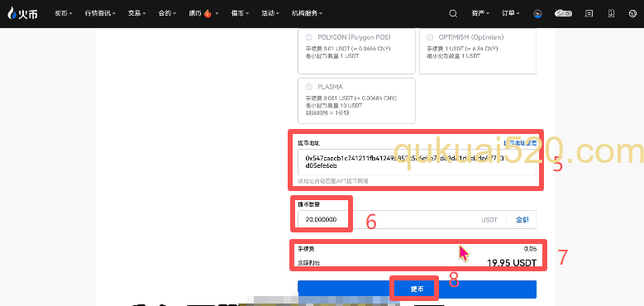Open the app download phone icon
644x306 pixels.
tap(611, 13)
